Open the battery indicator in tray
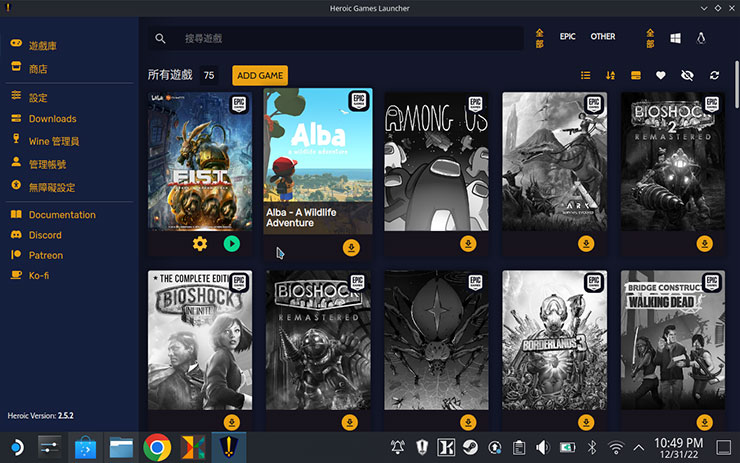This screenshot has width=740, height=463. [568, 447]
